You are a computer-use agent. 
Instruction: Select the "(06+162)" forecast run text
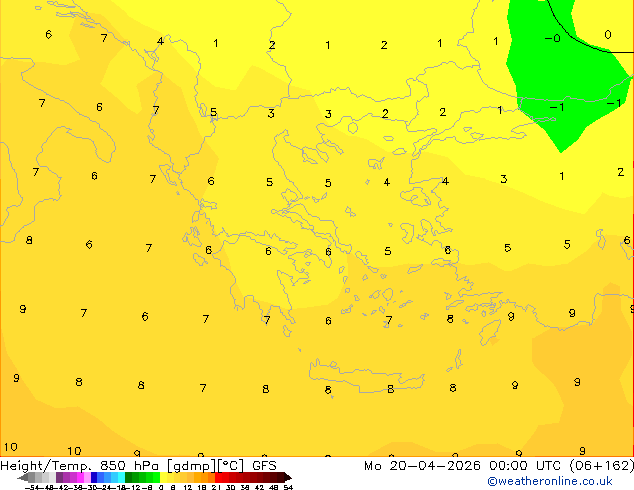(602, 466)
